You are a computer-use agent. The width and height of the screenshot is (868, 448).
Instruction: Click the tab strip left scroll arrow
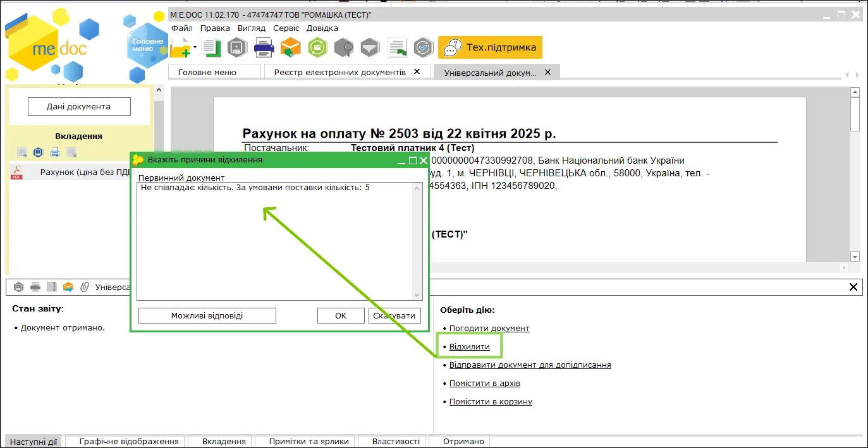(847, 75)
